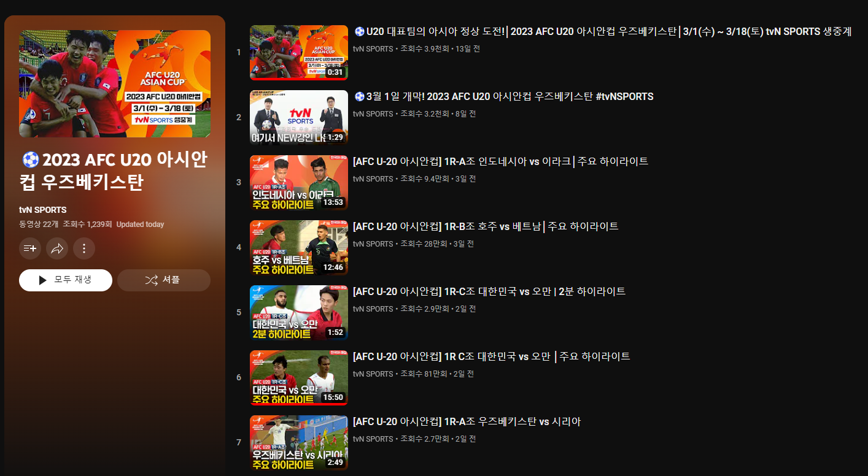Open 우즈베키스탄 vs 시리아 thumbnail 2:49
Image resolution: width=868 pixels, height=476 pixels.
click(x=299, y=443)
